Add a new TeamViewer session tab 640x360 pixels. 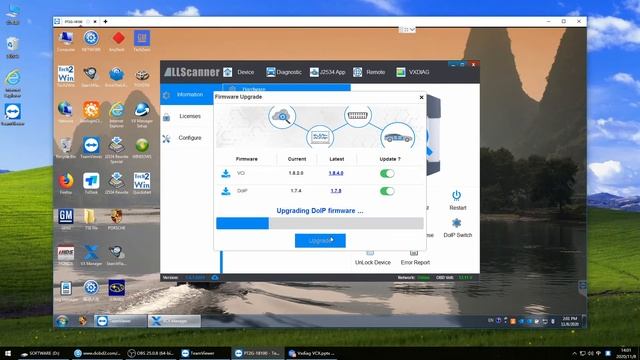(105, 21)
